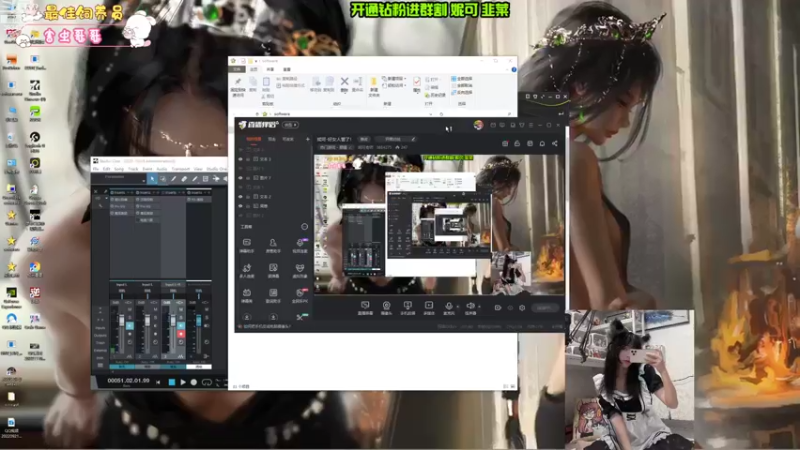Solo mixer channel 3 with its S button

pos(181,317)
